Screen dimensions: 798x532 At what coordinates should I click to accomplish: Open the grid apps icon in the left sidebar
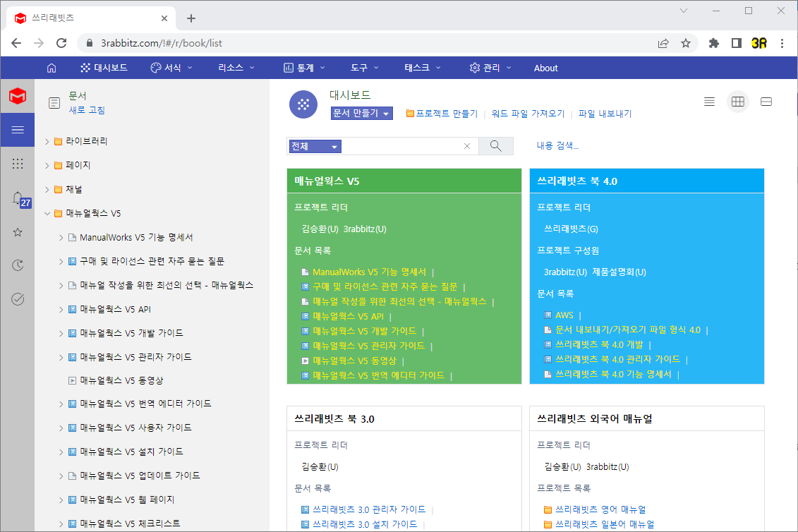coord(18,164)
